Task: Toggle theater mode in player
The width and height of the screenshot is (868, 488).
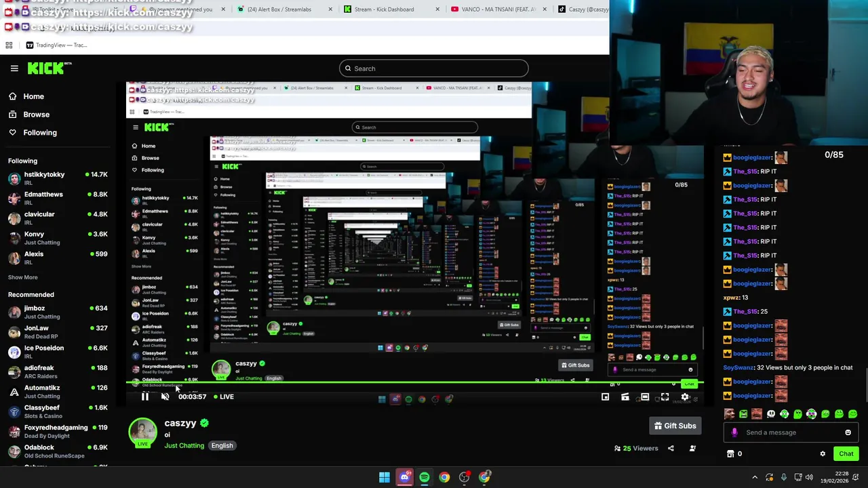Action: pos(645,397)
